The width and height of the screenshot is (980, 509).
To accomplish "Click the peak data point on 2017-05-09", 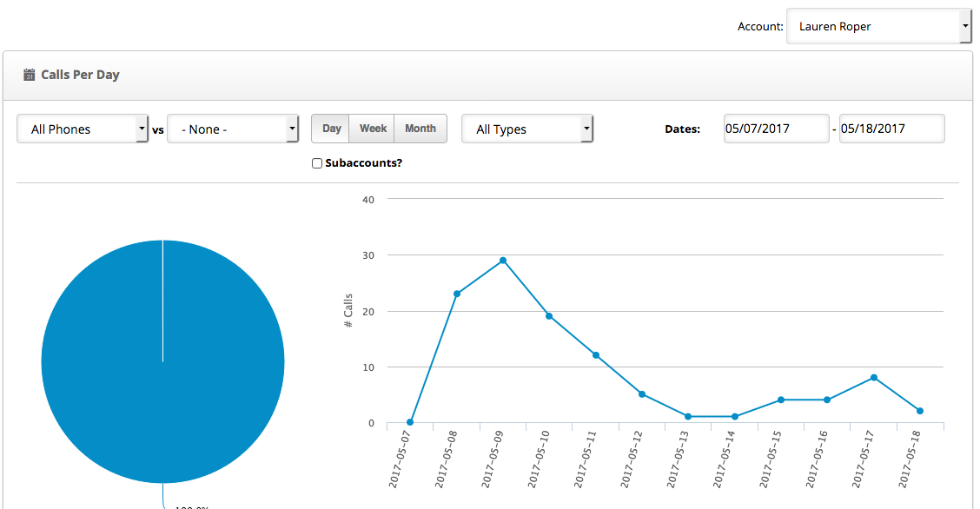I will (503, 261).
